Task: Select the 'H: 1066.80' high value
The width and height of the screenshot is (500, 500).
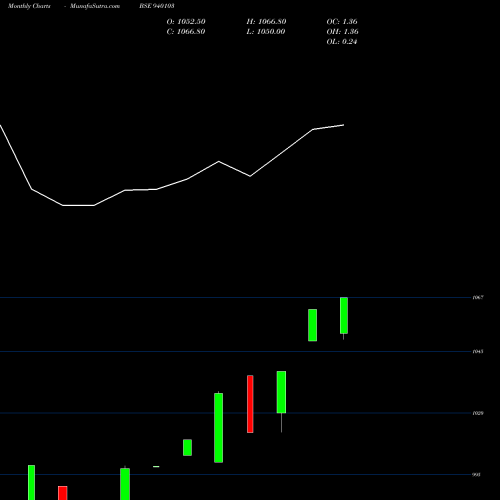Action: pyautogui.click(x=266, y=22)
